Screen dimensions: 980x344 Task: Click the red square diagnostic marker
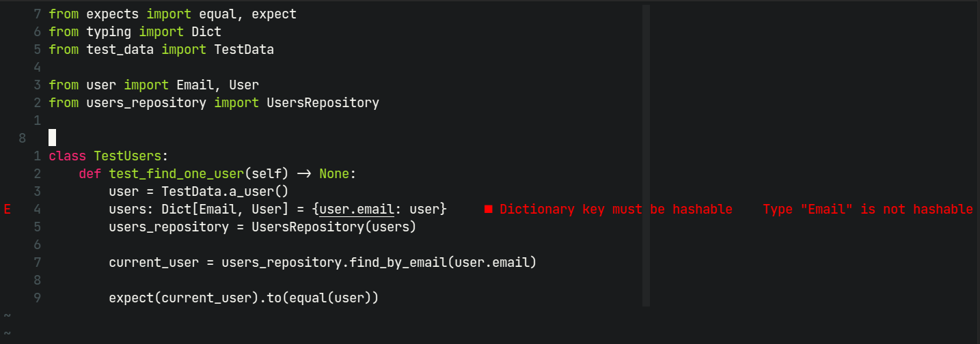point(489,210)
